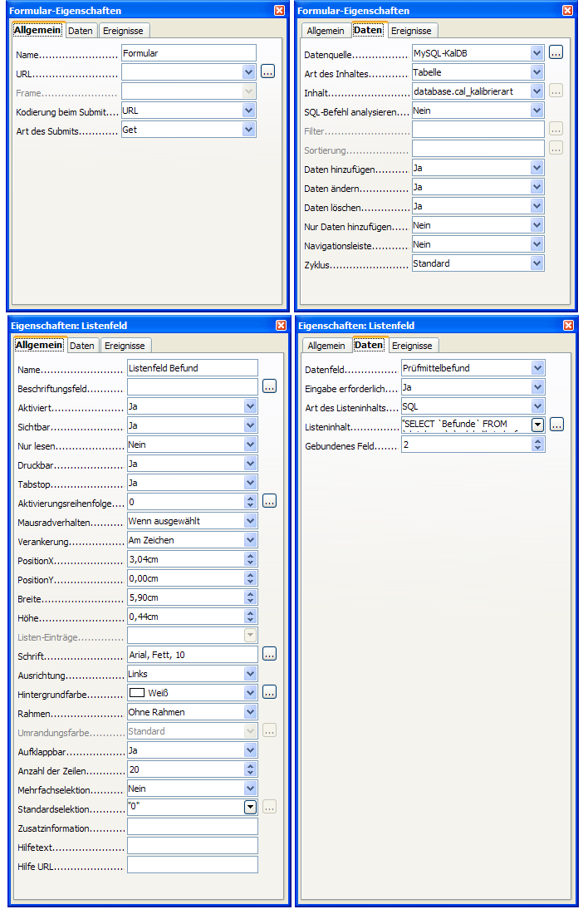Expand the Listeninhalt multi-line dropdown arrow
This screenshot has width=588, height=914.
point(538,425)
